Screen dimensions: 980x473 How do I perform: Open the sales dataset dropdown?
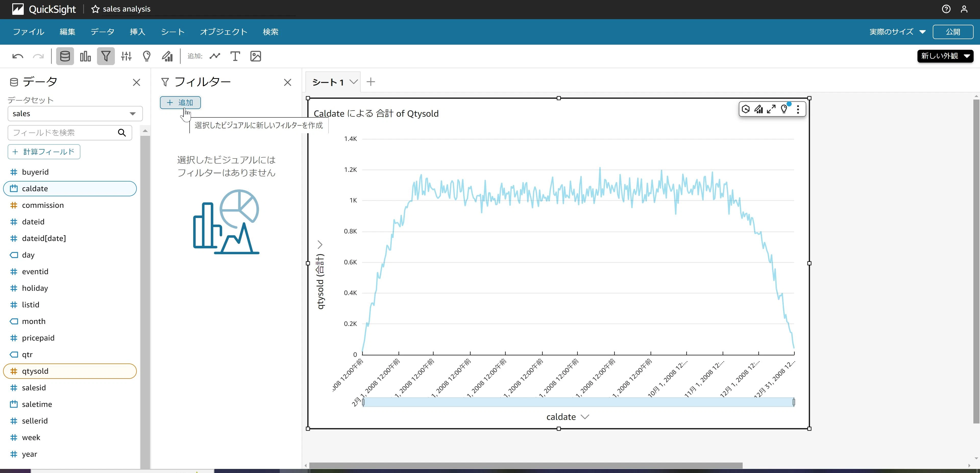tap(75, 113)
